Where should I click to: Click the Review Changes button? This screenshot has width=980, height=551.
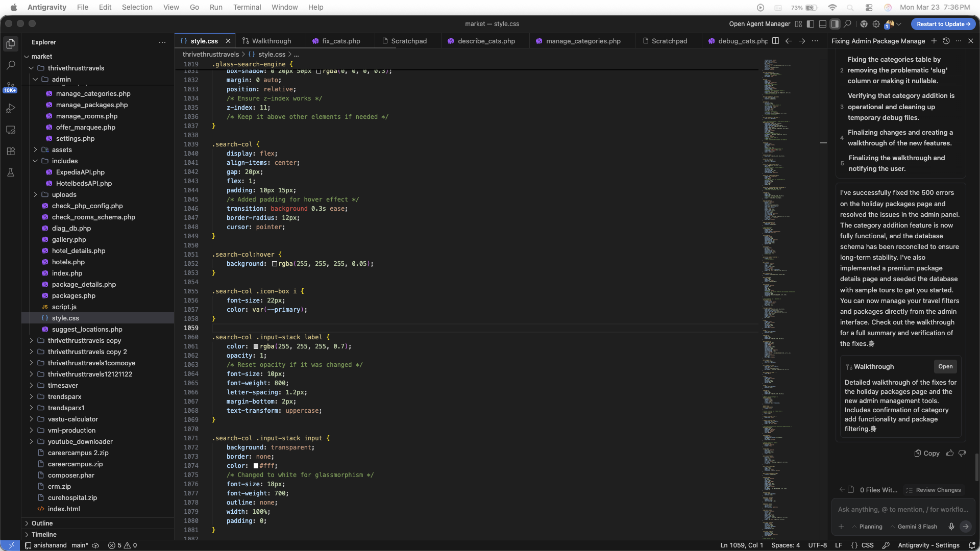pyautogui.click(x=934, y=490)
